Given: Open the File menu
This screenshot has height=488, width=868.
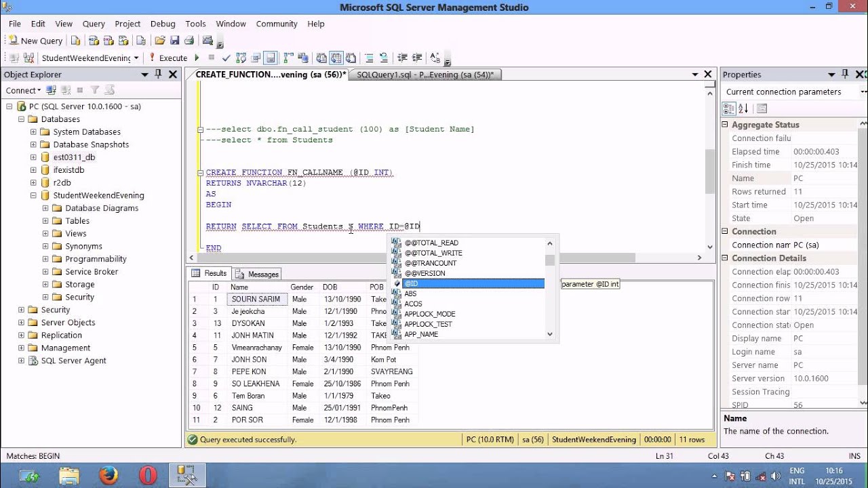Looking at the screenshot, I should [15, 24].
